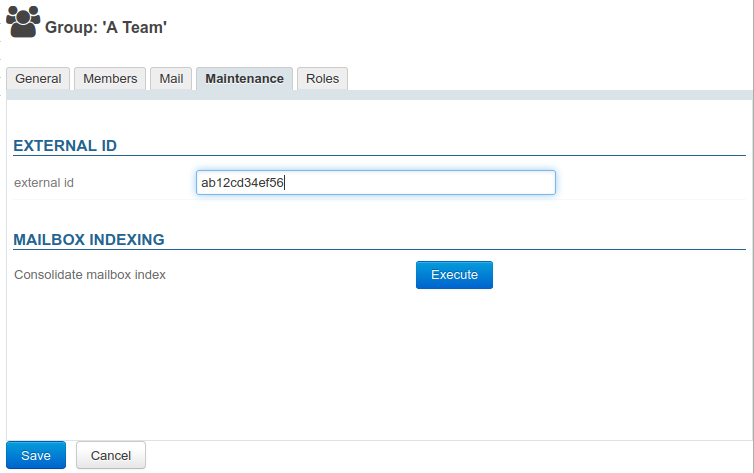Switch to the General tab

pos(38,79)
